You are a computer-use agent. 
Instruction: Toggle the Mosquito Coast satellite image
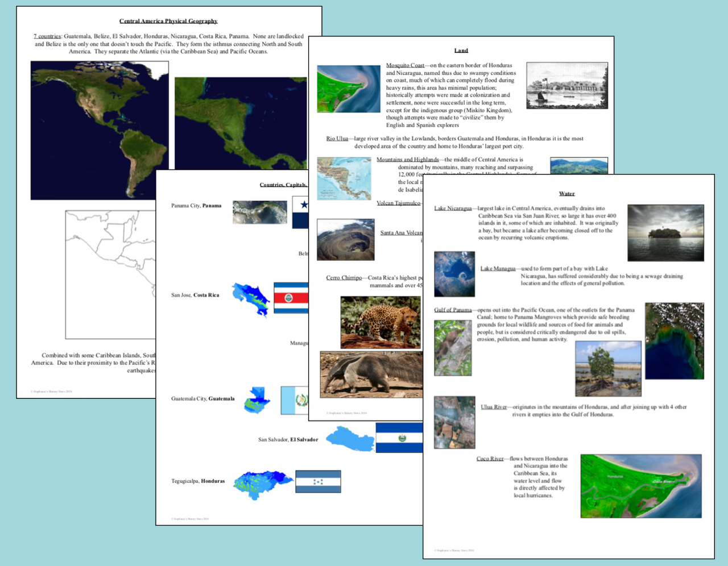348,88
